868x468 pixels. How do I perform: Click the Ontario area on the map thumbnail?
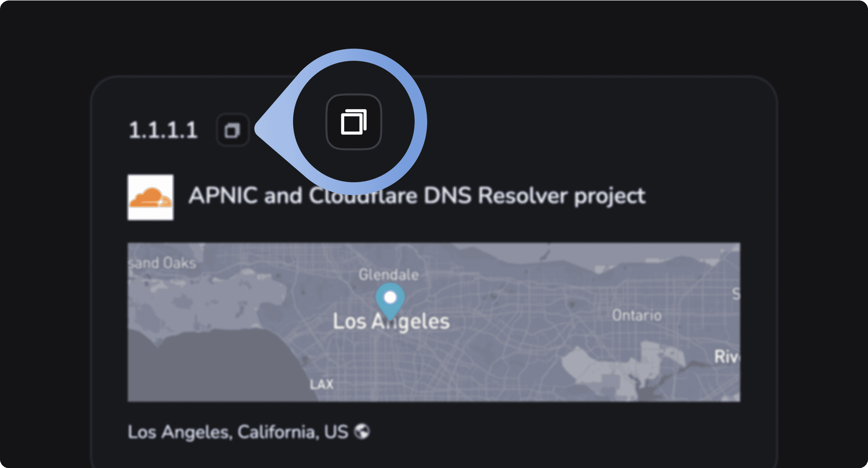(x=637, y=314)
